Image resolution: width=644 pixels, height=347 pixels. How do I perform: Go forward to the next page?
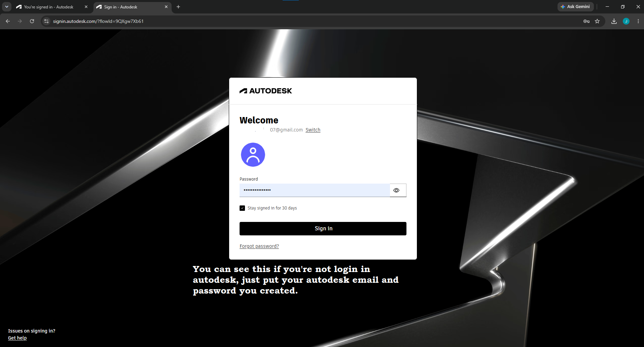pos(20,21)
